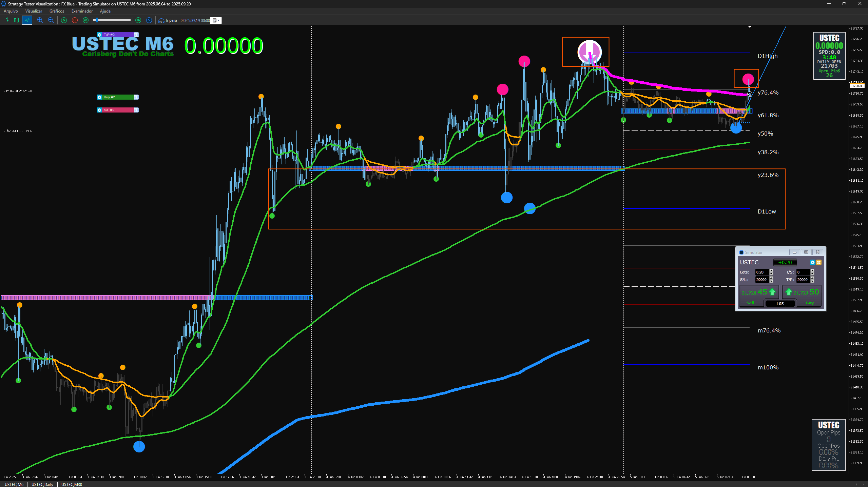Viewport: 868px width, 487px height.
Task: Open the Gráficos menu
Action: click(x=57, y=11)
